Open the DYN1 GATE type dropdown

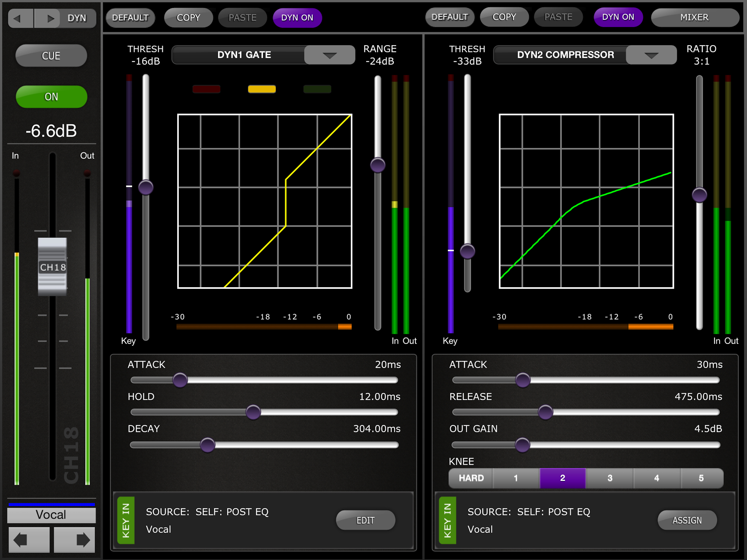(329, 55)
